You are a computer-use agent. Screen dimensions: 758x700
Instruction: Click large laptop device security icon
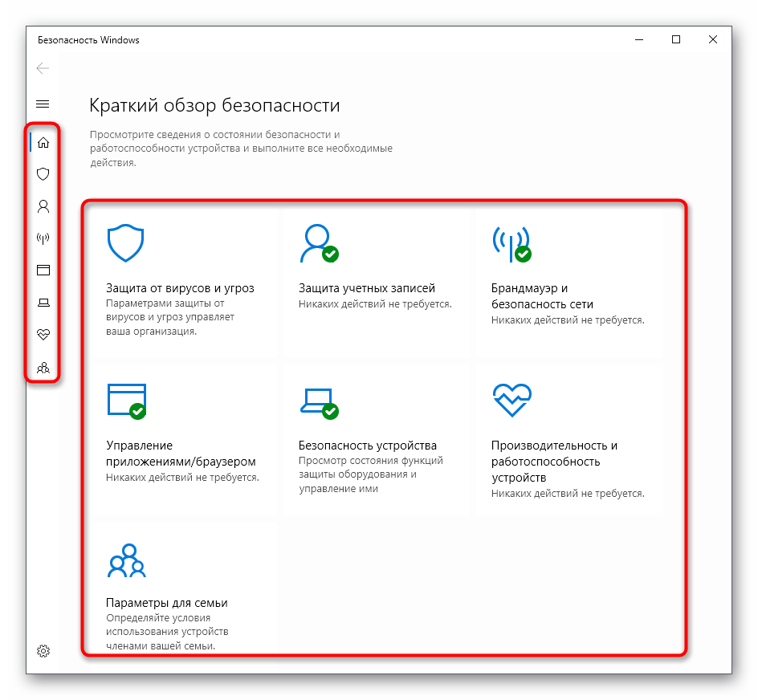(320, 404)
